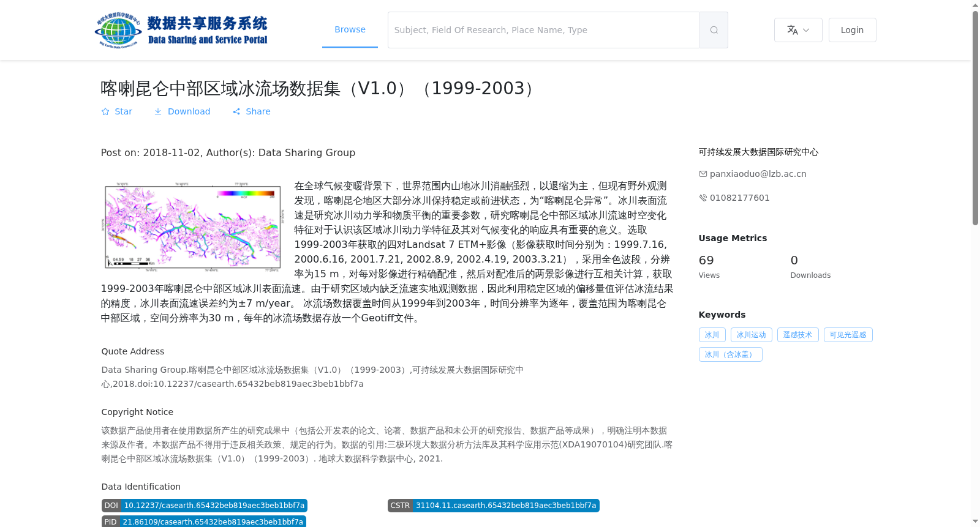980x527 pixels.
Task: Click the citation text with doi:10.12237
Action: (312, 377)
